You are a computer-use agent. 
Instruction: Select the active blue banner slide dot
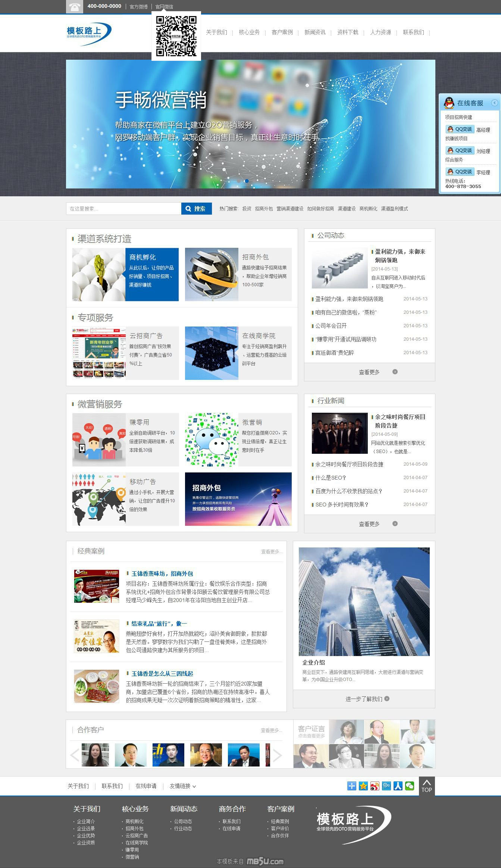[x=247, y=181]
